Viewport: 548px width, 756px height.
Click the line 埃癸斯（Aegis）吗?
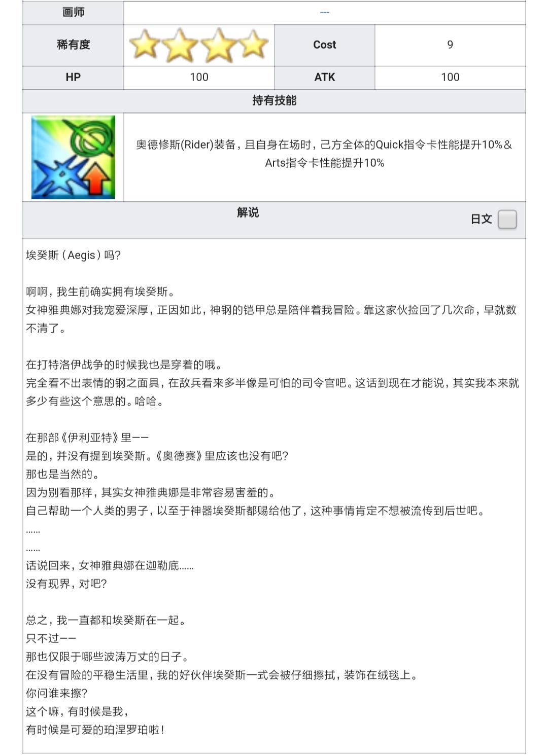pos(74,256)
